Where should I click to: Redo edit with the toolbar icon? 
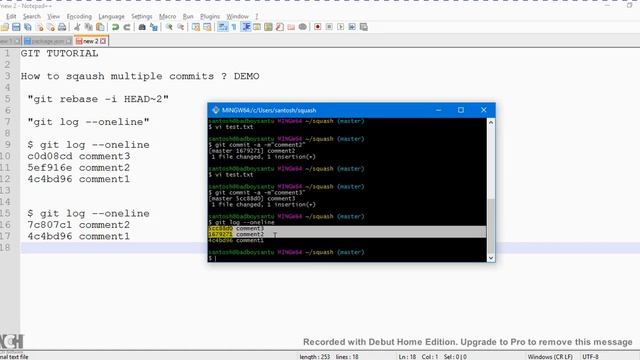pyautogui.click(x=127, y=27)
